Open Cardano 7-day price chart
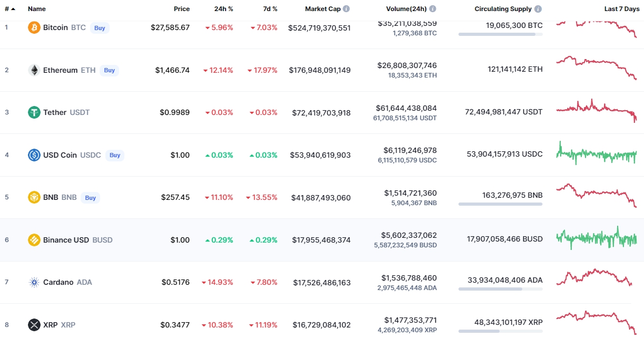The height and width of the screenshot is (337, 644). (594, 277)
